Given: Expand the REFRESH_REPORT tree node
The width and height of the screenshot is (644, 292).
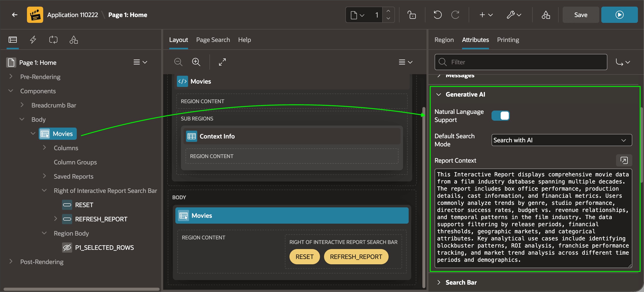Looking at the screenshot, I should tap(55, 219).
